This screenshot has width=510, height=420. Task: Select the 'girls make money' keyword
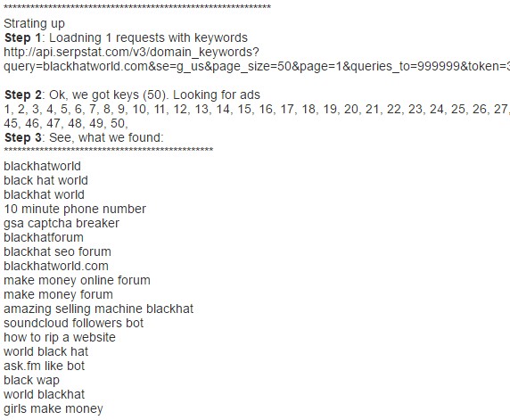coord(53,408)
